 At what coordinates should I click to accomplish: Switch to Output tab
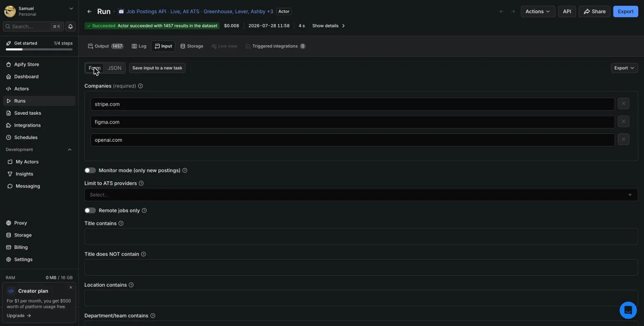[x=105, y=46]
